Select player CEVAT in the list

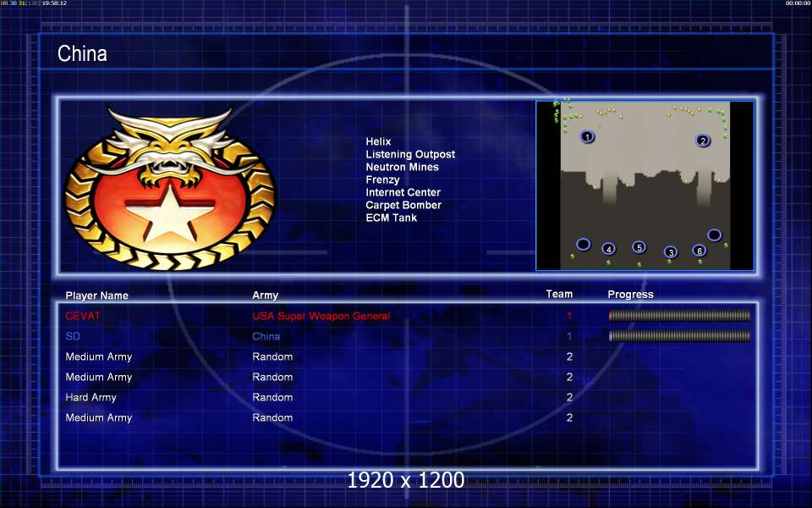click(x=83, y=316)
